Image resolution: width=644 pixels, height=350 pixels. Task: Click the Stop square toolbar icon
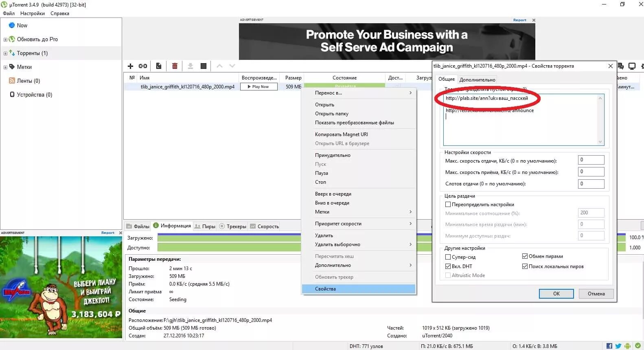pyautogui.click(x=204, y=66)
